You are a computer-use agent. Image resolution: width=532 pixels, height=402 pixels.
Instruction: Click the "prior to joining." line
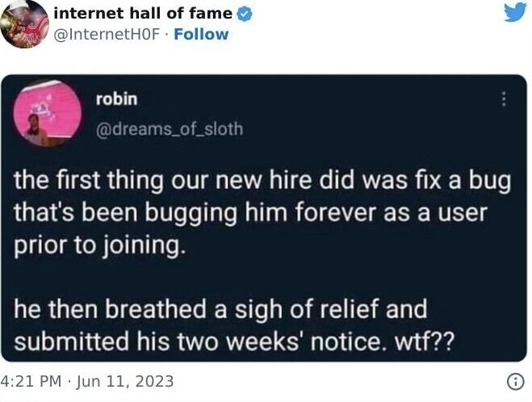point(100,246)
